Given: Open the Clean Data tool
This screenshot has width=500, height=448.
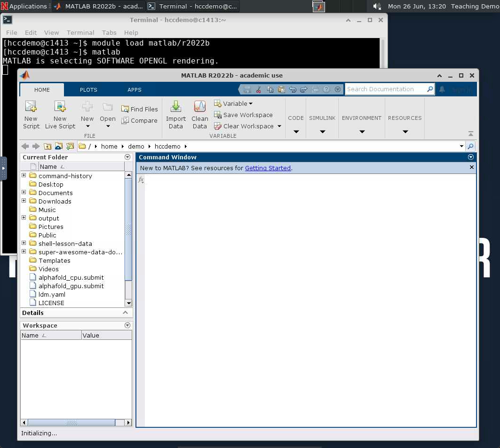Looking at the screenshot, I should [199, 114].
